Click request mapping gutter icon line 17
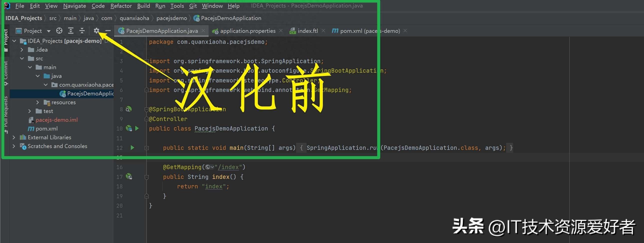644x243 pixels. pyautogui.click(x=129, y=177)
